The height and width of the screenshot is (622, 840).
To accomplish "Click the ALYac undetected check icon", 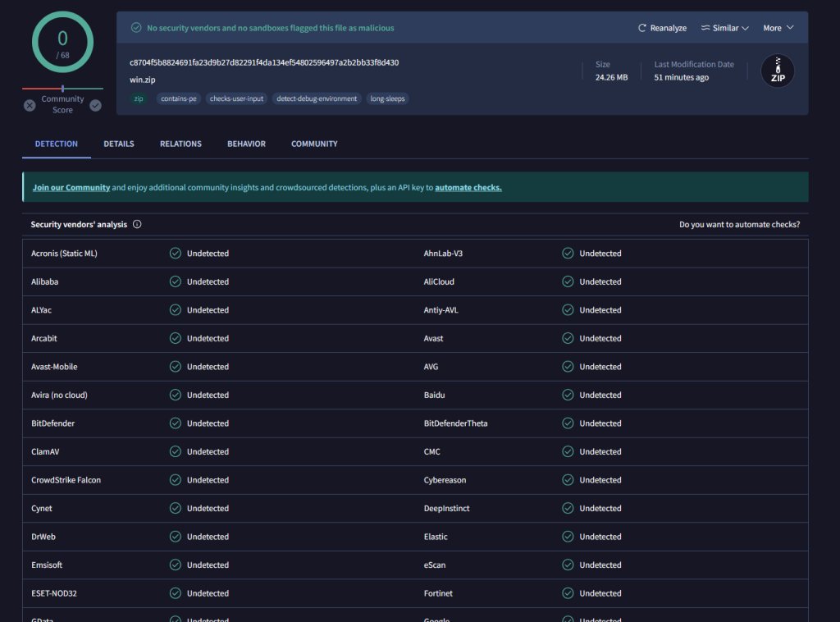I will (x=176, y=310).
